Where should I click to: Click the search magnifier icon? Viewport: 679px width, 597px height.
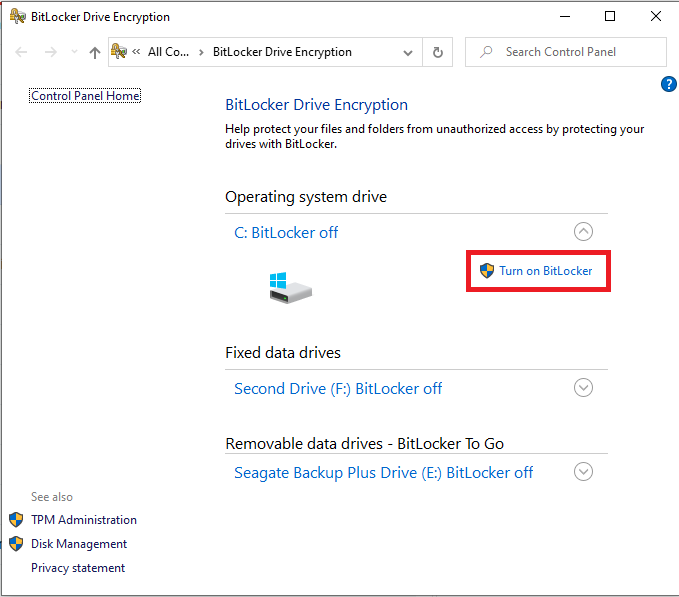tap(486, 52)
